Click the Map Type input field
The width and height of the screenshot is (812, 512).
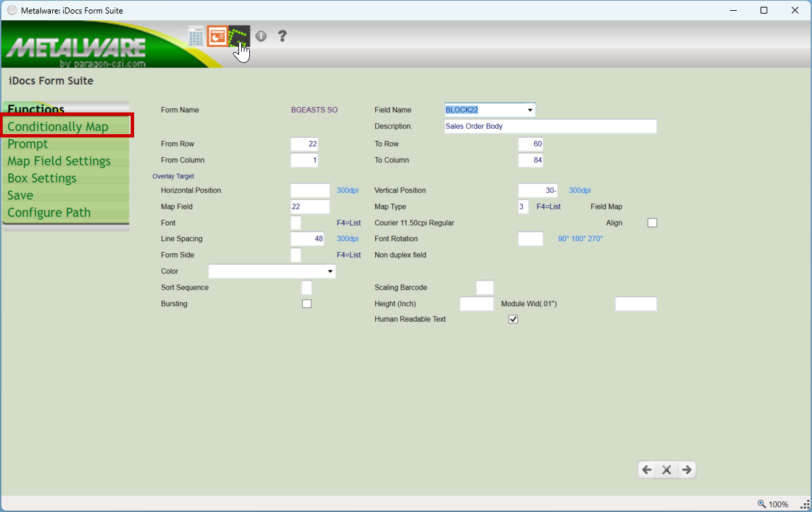(523, 207)
